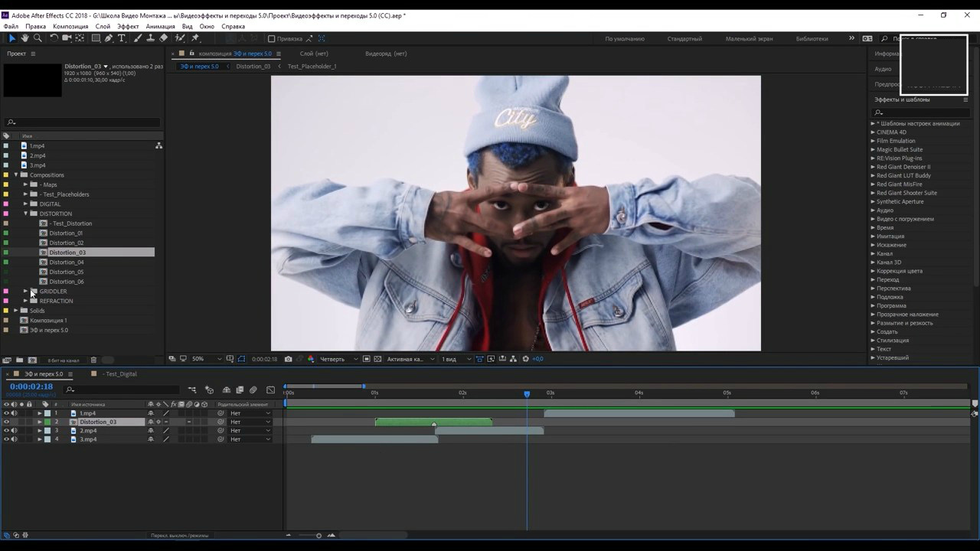Select the Pen tool
Viewport: 980px width, 551px height.
point(109,38)
